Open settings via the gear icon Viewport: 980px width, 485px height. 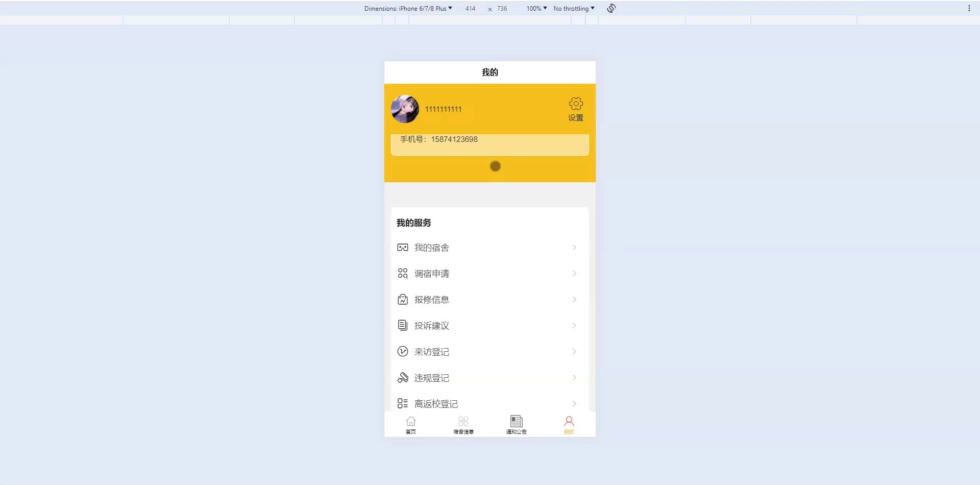576,104
